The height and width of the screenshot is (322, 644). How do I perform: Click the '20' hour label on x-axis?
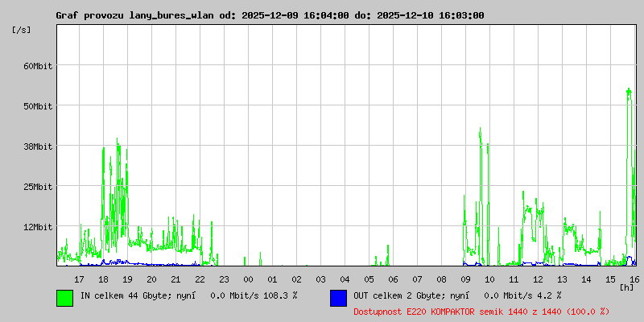click(151, 279)
